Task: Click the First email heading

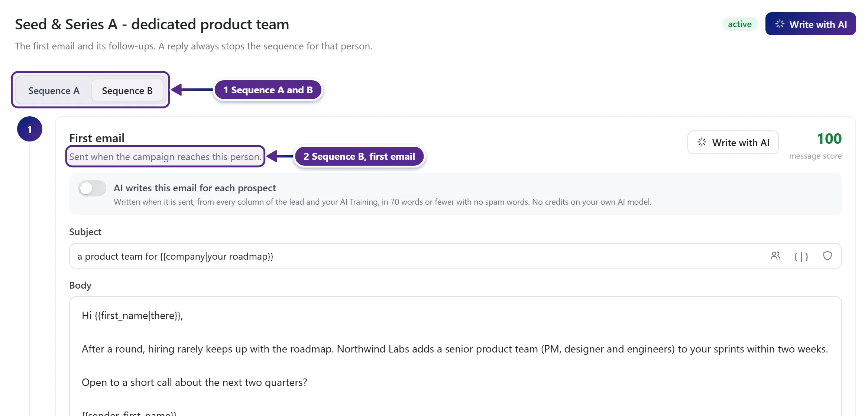Action: pos(97,138)
